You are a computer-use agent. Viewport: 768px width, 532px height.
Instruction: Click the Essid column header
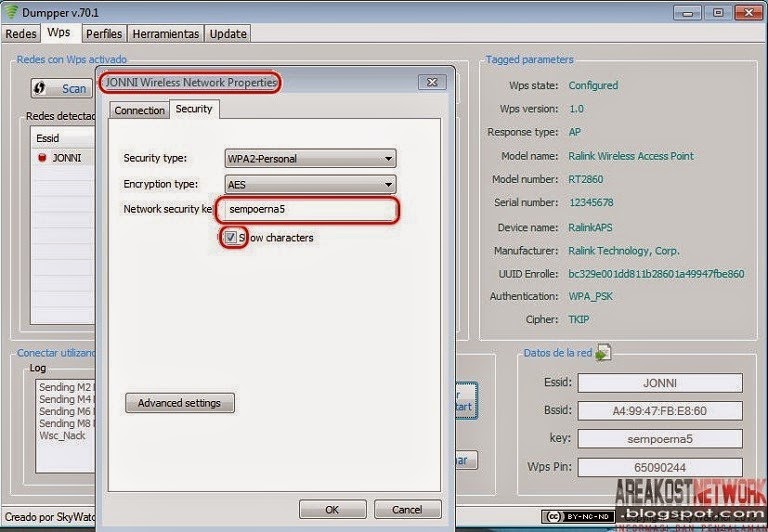click(x=64, y=138)
